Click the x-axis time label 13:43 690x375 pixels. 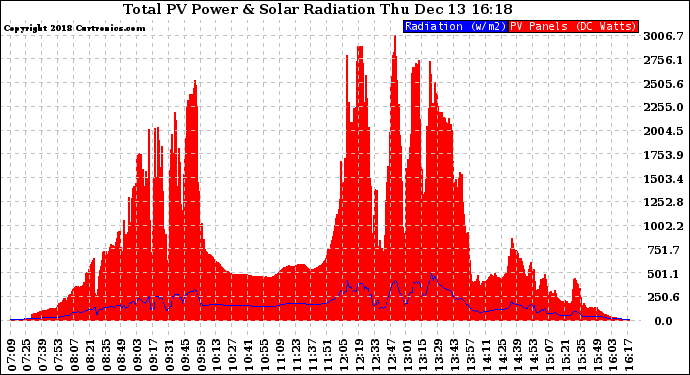tap(455, 355)
